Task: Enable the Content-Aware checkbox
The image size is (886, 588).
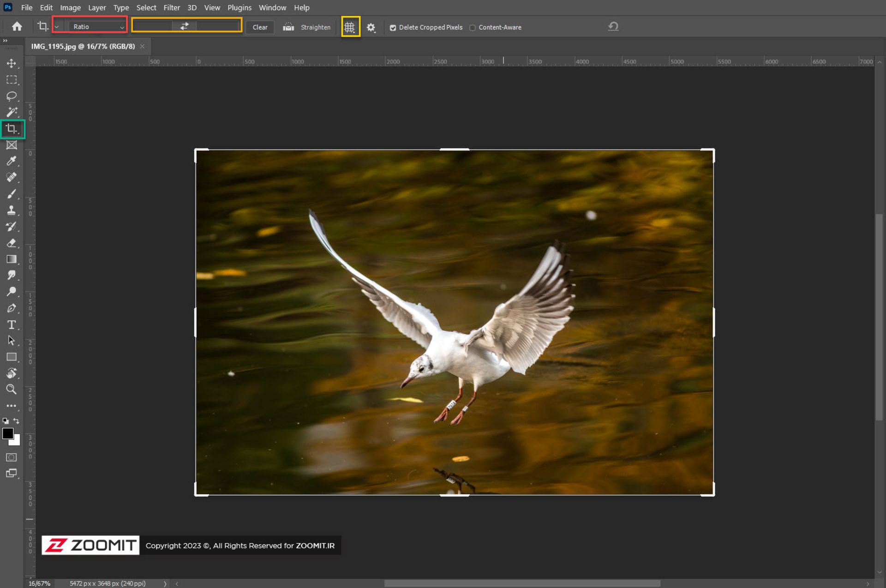Action: (473, 28)
